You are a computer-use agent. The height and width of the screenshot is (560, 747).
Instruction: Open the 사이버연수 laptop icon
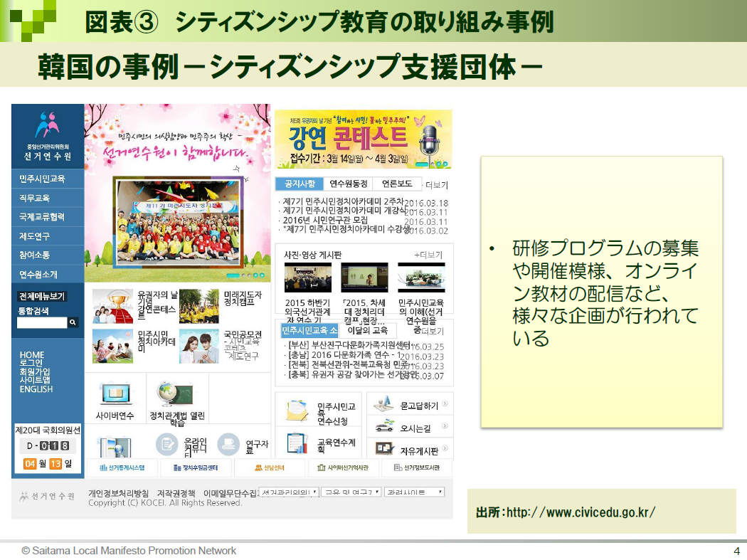(x=115, y=394)
